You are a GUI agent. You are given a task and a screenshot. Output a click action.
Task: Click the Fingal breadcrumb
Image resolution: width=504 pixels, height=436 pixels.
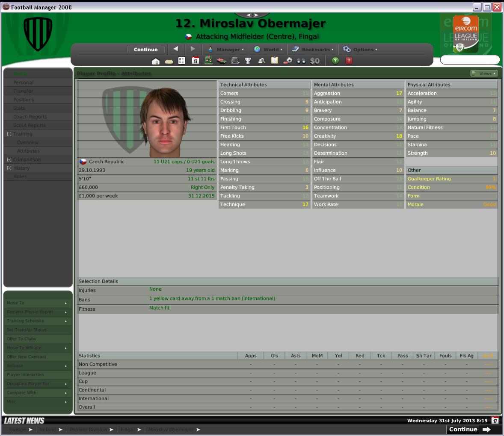(127, 430)
